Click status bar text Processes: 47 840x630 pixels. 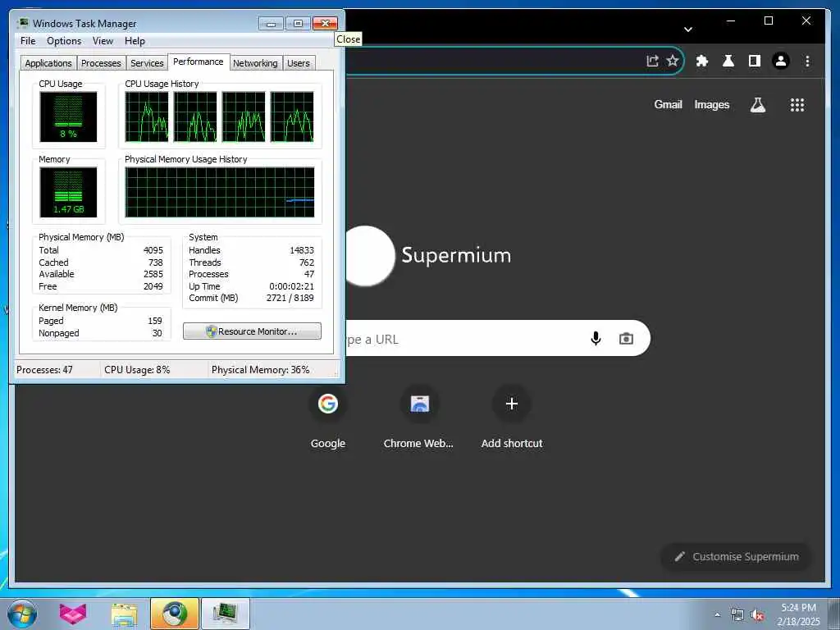44,370
